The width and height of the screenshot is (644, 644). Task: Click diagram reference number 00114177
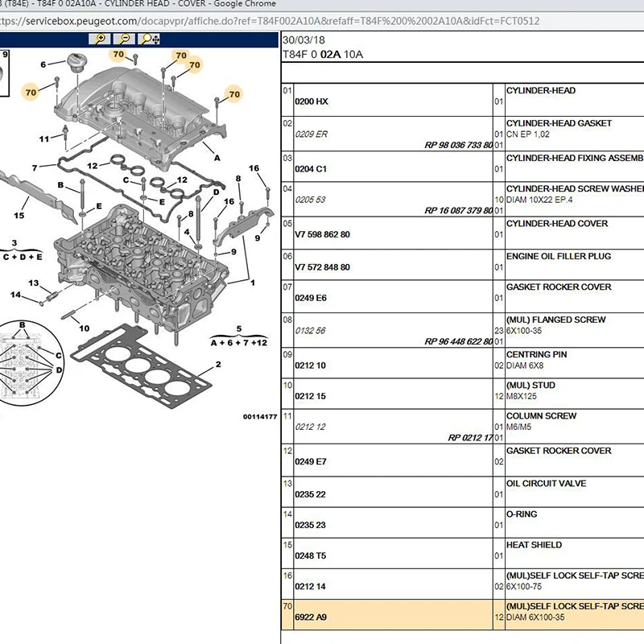pos(260,416)
